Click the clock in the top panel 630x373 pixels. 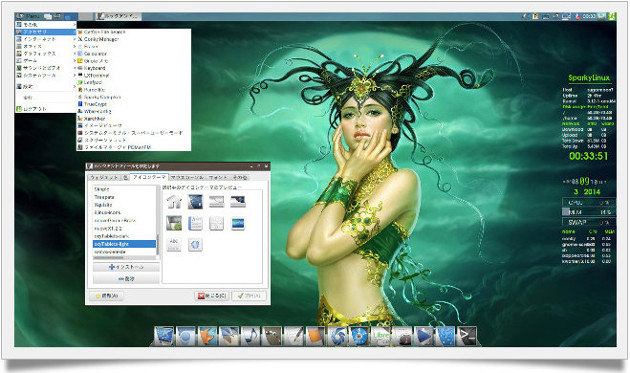coord(589,16)
